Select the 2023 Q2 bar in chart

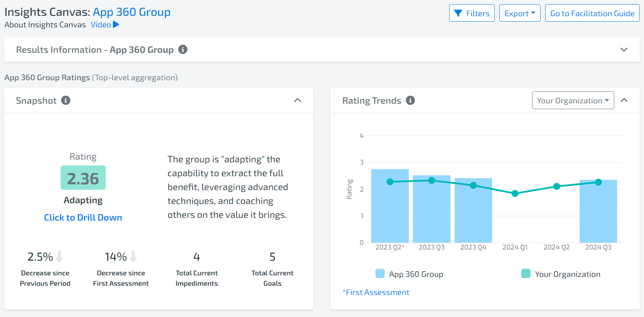coord(390,206)
